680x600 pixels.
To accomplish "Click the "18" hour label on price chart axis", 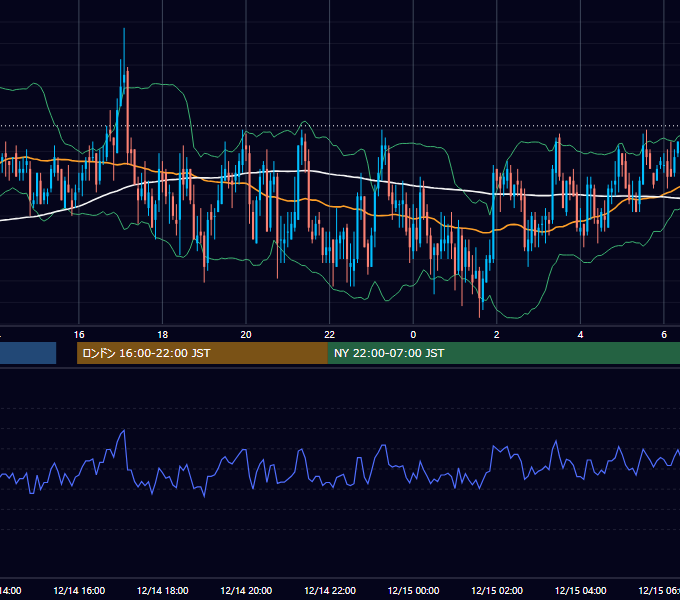I will coord(163,334).
